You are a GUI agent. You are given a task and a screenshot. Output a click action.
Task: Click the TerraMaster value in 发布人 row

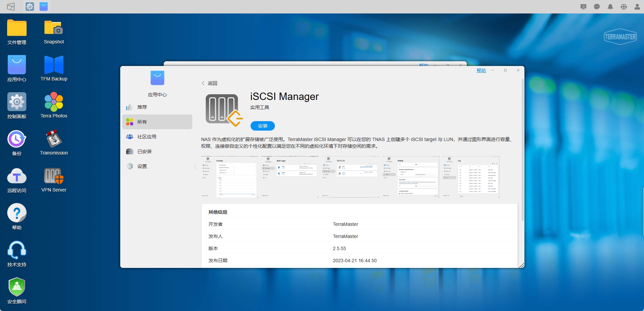click(x=345, y=236)
